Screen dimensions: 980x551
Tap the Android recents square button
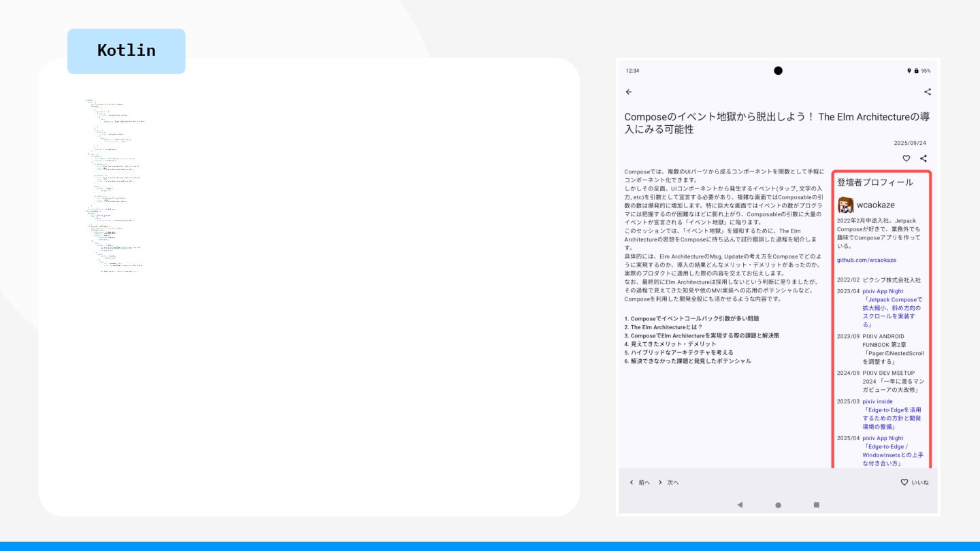(x=817, y=505)
